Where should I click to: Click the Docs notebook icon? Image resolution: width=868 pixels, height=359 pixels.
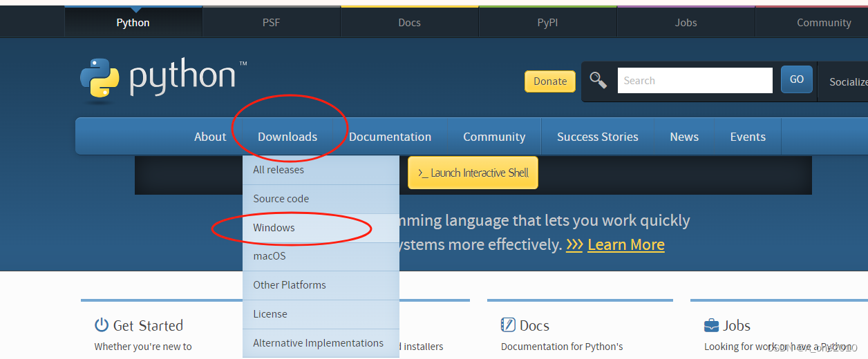(x=508, y=325)
